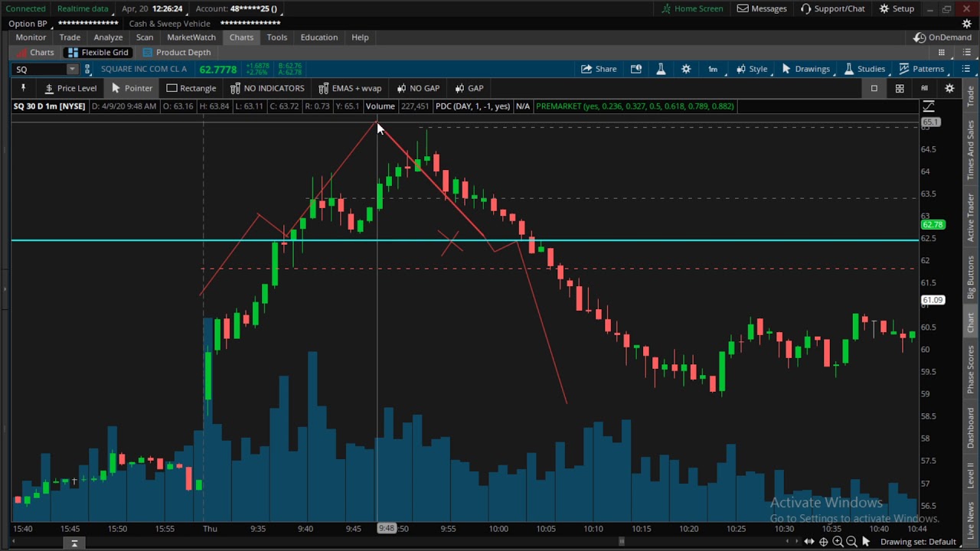Click the cyan horizontal price level line
The height and width of the screenshot is (551, 980).
click(x=465, y=240)
